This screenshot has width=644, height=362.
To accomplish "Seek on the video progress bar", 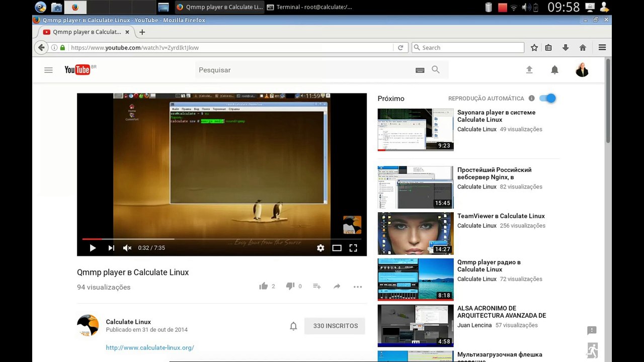I will click(222, 239).
